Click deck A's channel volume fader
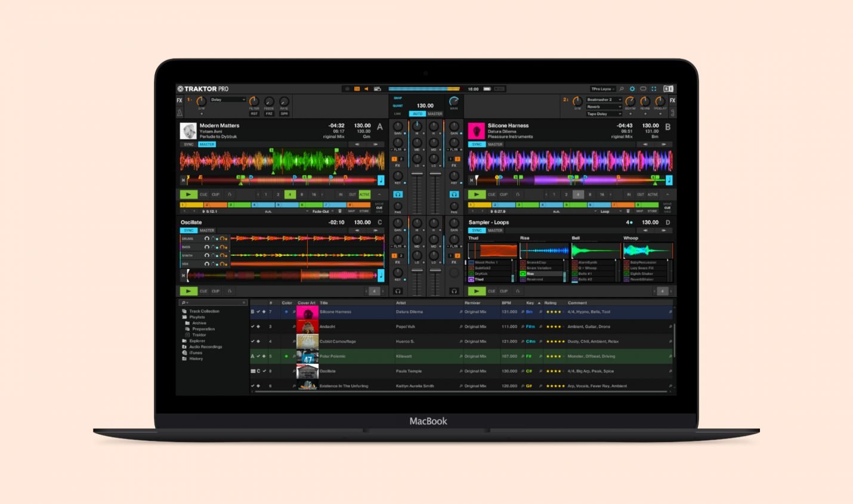Screen dimensions: 853x504 (418, 174)
